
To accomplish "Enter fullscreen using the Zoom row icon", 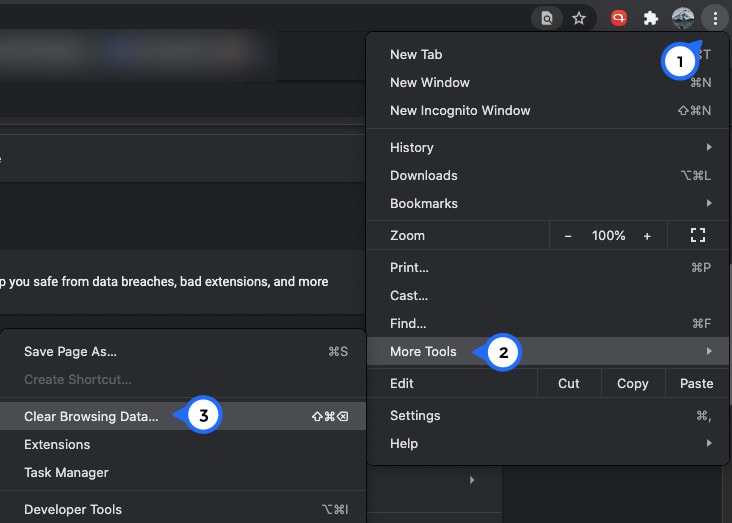I will point(698,236).
